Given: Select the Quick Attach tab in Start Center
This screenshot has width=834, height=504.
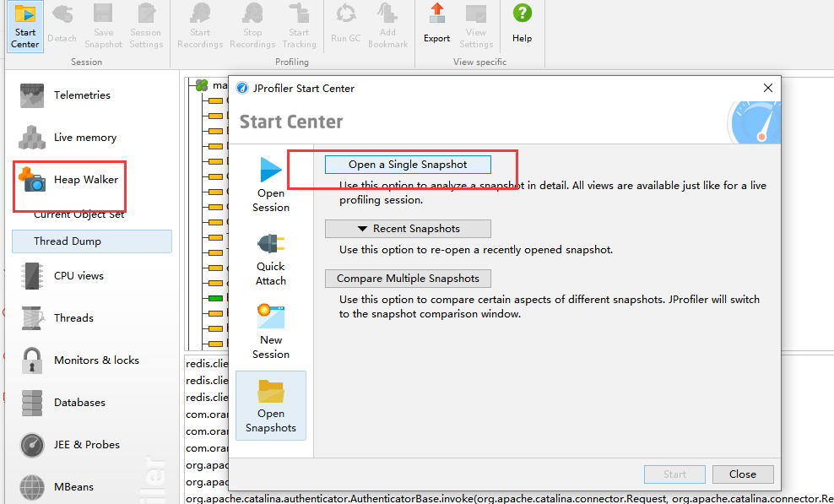Looking at the screenshot, I should pos(271,258).
